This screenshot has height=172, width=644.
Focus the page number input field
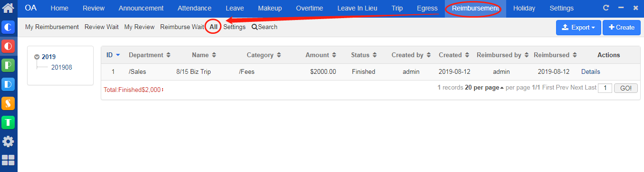[x=605, y=88]
